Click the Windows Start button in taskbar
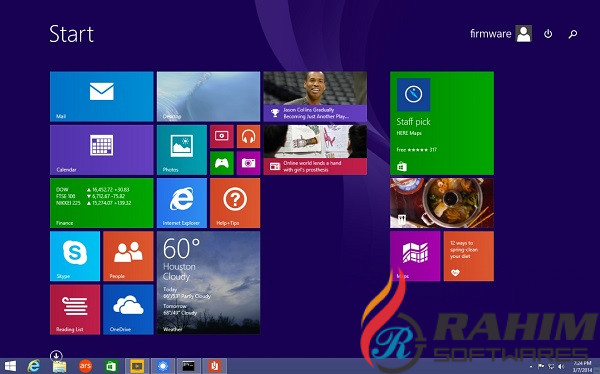Screen dimensions: 600x374 coord(10,366)
